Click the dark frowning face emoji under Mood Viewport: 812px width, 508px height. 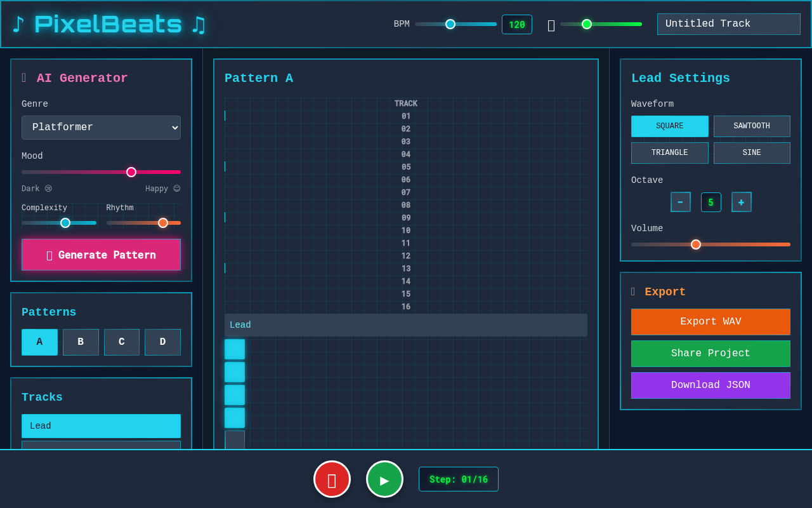click(x=49, y=188)
